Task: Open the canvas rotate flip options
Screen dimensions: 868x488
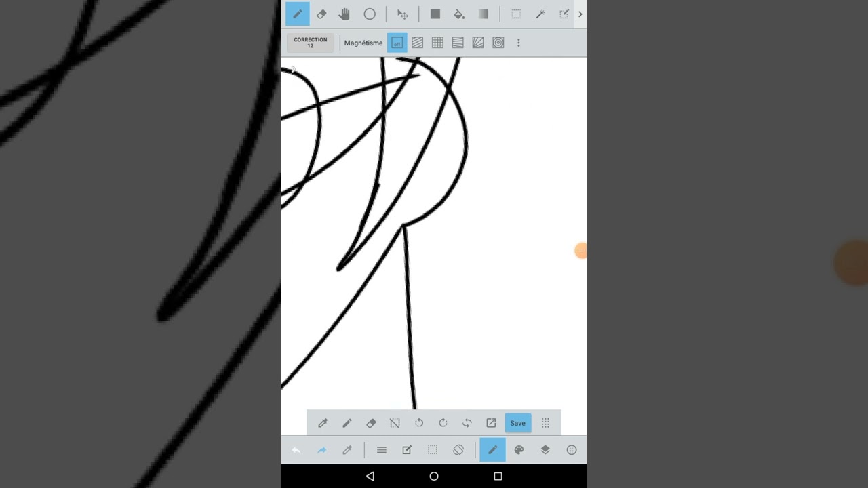Action: pyautogui.click(x=458, y=450)
